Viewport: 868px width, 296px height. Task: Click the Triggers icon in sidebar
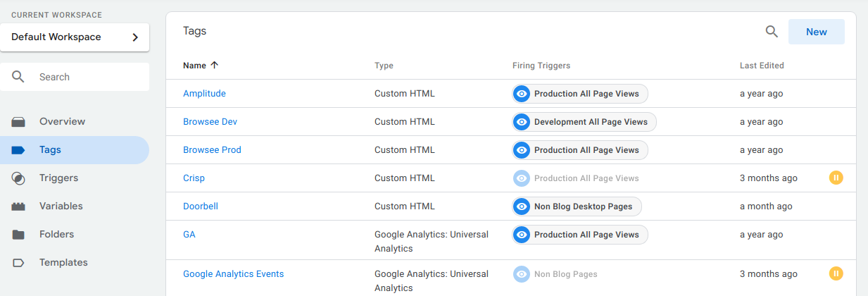(18, 178)
